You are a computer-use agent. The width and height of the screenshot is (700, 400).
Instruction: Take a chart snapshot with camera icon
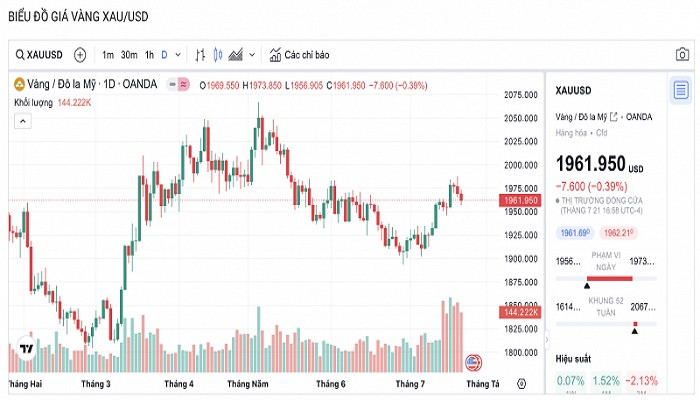click(x=681, y=56)
